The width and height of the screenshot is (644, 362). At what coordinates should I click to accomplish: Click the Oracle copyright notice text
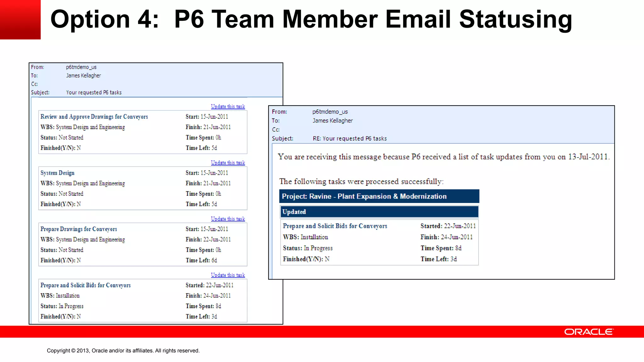(123, 351)
